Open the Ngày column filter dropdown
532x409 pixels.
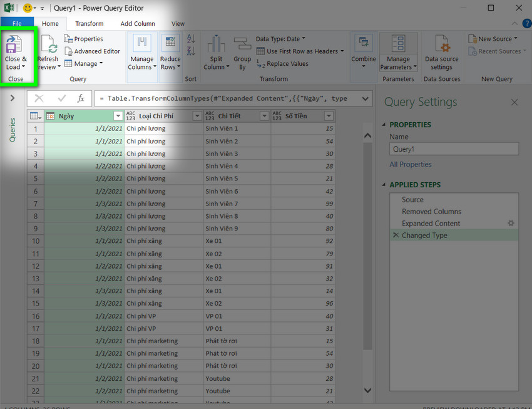(x=118, y=116)
